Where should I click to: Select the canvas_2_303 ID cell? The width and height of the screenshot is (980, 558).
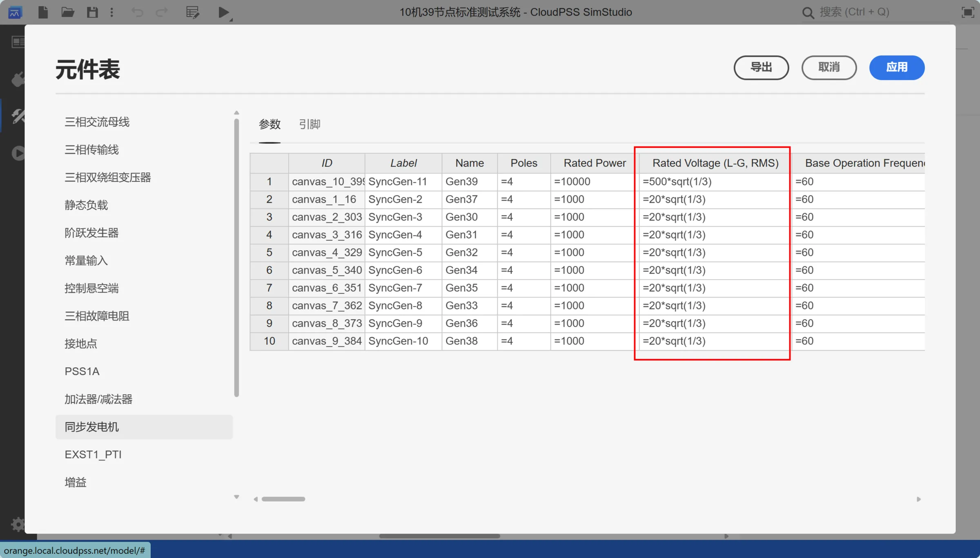pos(327,217)
